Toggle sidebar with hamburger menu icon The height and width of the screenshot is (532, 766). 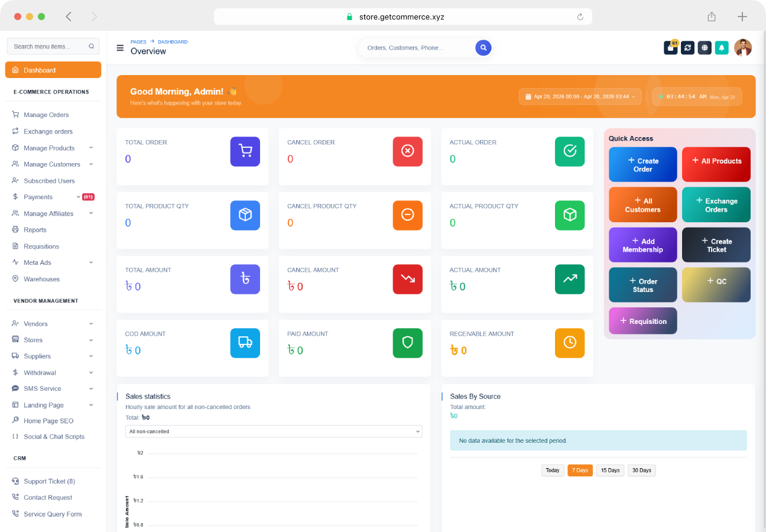click(120, 48)
